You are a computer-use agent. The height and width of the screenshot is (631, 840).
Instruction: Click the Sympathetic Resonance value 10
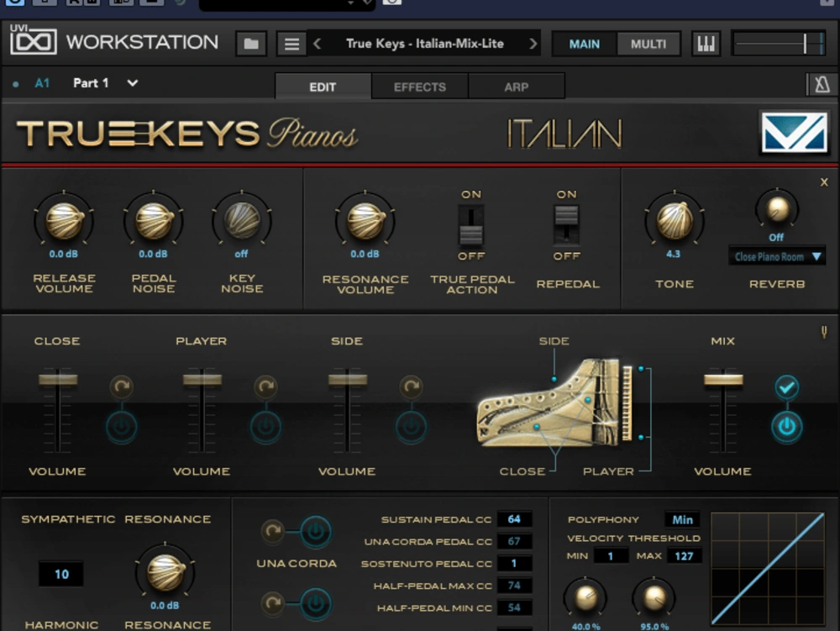click(61, 574)
